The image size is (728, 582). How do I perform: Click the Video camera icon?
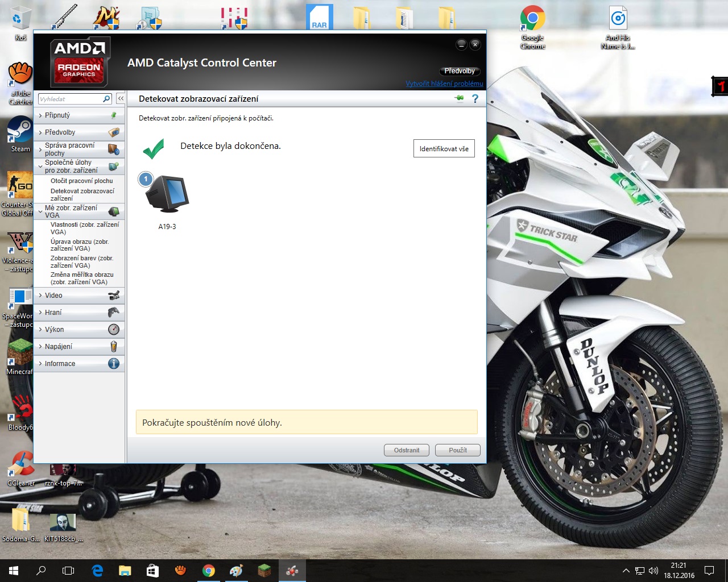(114, 296)
